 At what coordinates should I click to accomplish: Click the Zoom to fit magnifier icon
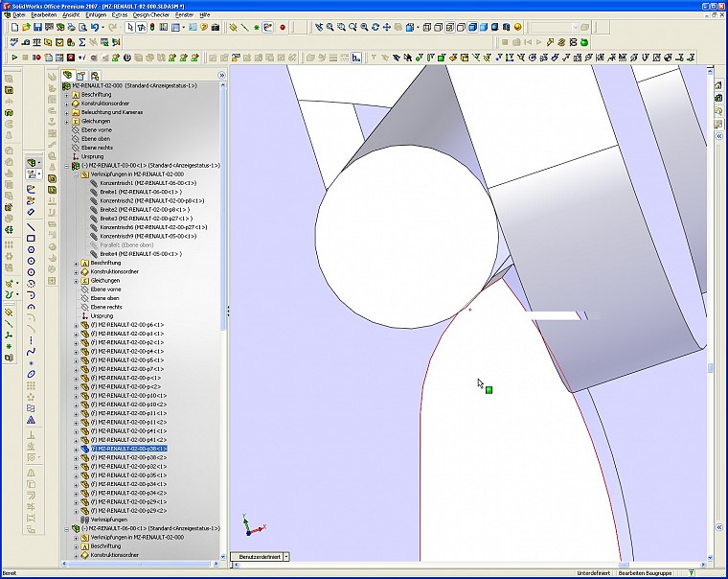coord(330,28)
